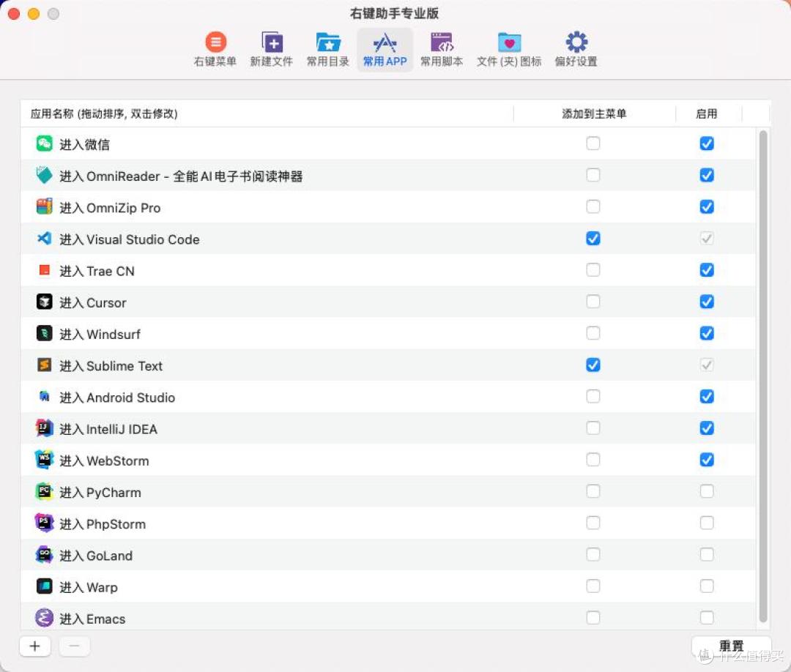Click the IntelliJ IDEA app icon
Screen dimensions: 791x672
[x=45, y=428]
